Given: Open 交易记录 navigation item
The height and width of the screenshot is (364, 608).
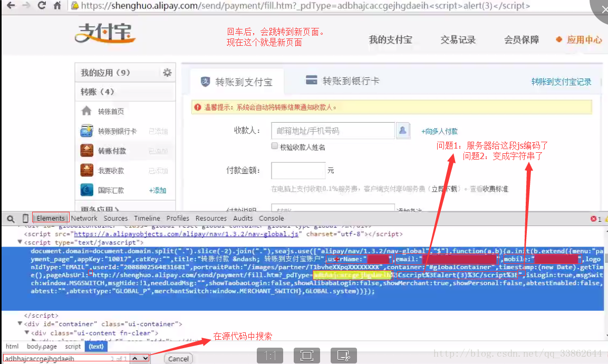Looking at the screenshot, I should [x=458, y=40].
